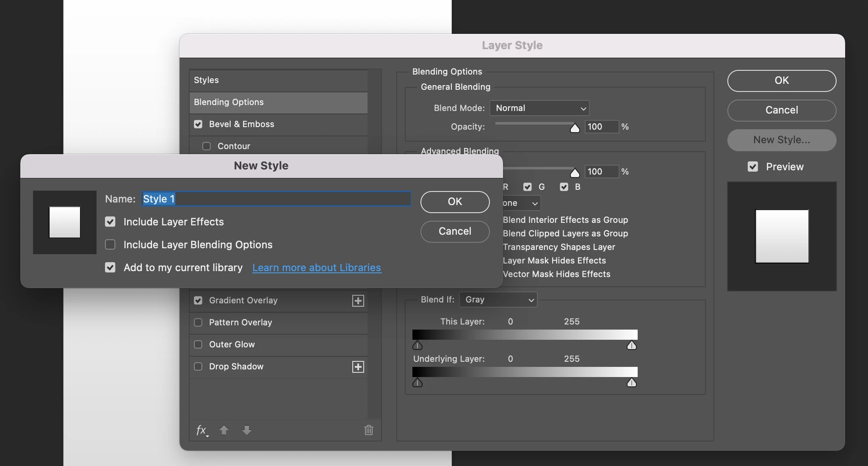The width and height of the screenshot is (868, 466).
Task: Open the Blend If Gray dropdown
Action: 498,300
